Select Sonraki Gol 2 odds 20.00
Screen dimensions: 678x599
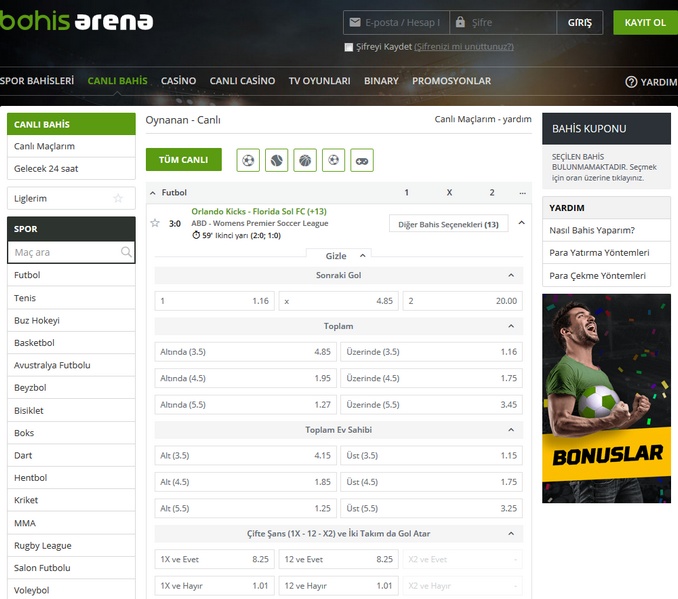pyautogui.click(x=463, y=301)
